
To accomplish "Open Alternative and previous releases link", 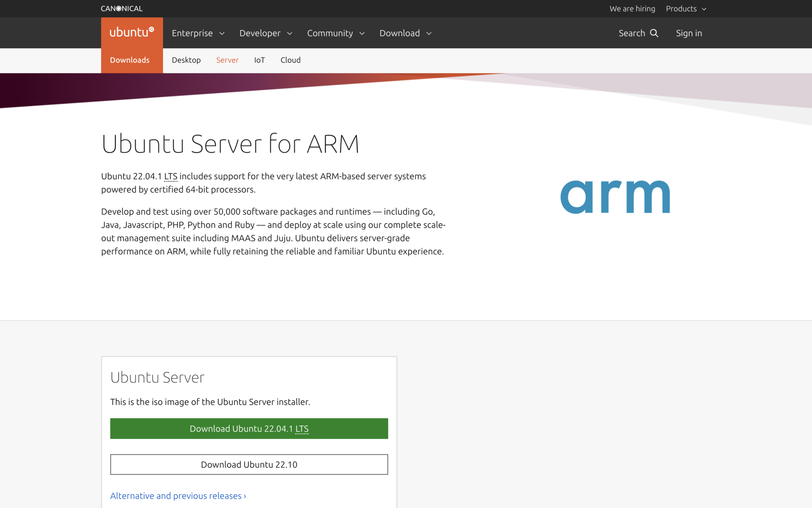I will (x=178, y=496).
